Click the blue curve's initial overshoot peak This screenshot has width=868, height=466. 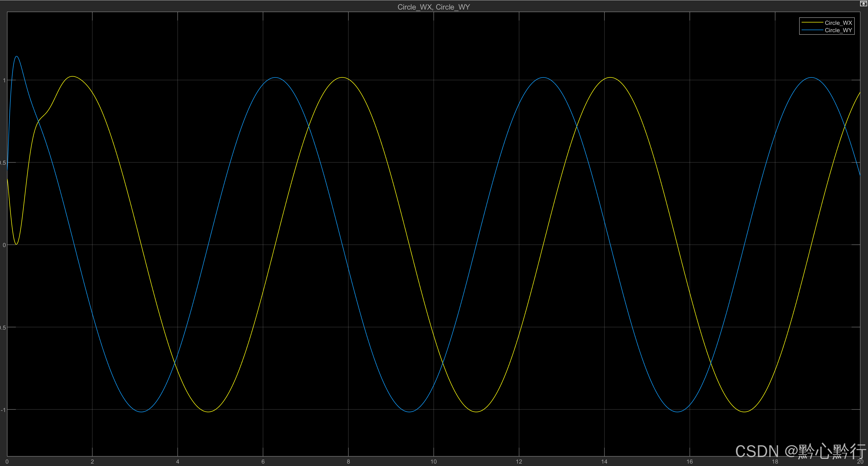(17, 56)
